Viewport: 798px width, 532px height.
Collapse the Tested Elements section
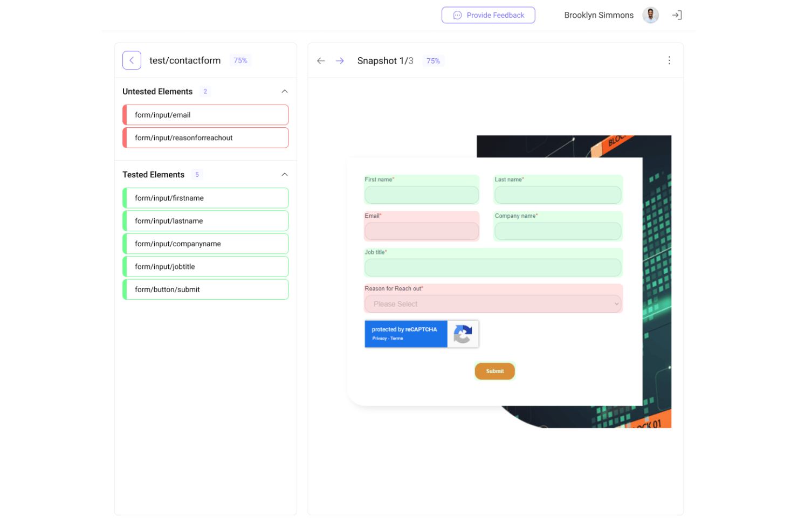coord(285,175)
